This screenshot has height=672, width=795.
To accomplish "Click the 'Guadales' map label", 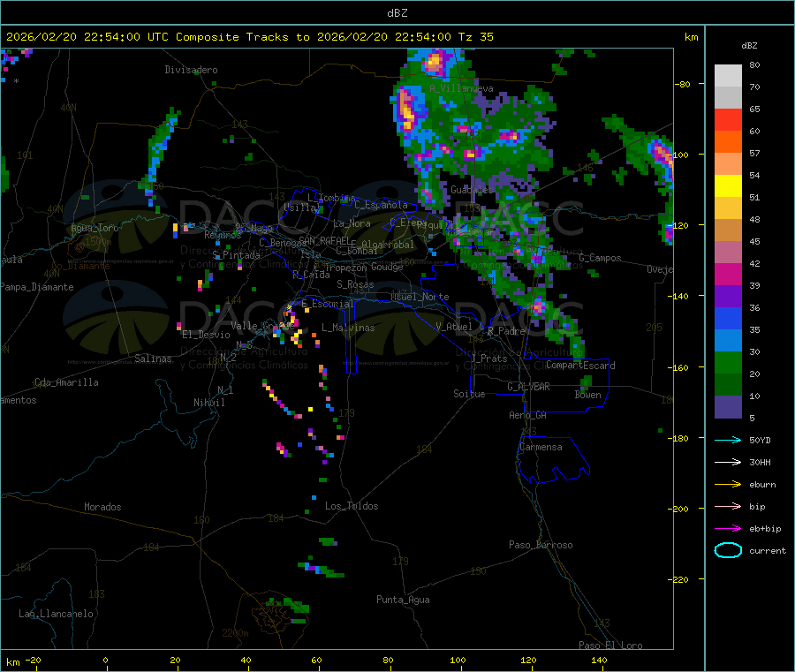I will point(472,190).
